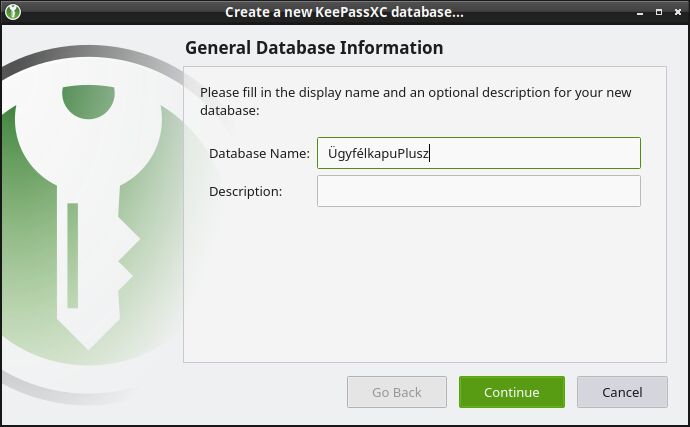Click the 'General Database Information' heading
690x427 pixels.
point(314,48)
